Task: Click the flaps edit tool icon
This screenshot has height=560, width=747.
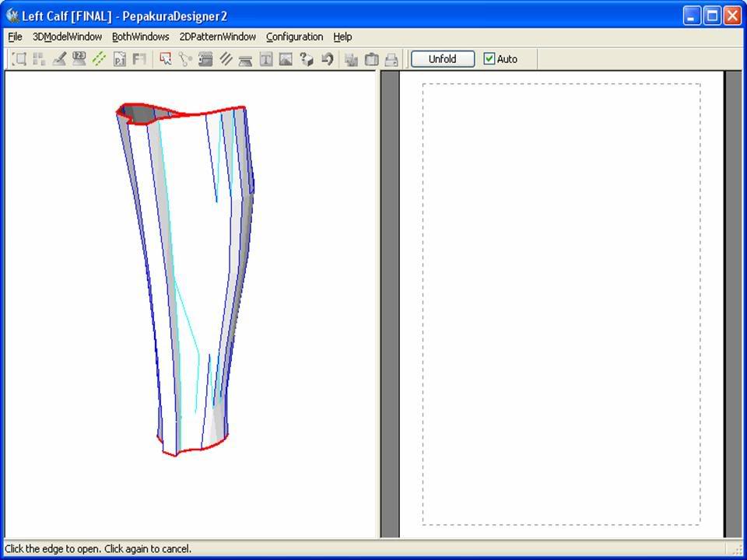Action: coord(205,59)
